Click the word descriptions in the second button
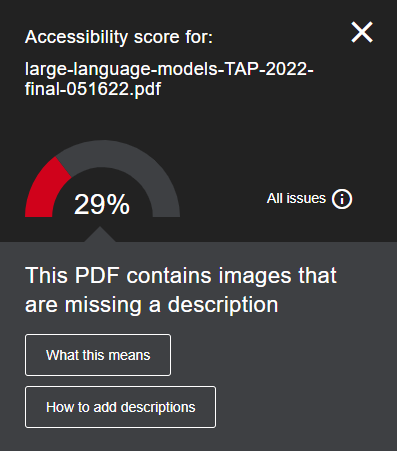Viewport: 397px width, 451px height. click(x=158, y=408)
